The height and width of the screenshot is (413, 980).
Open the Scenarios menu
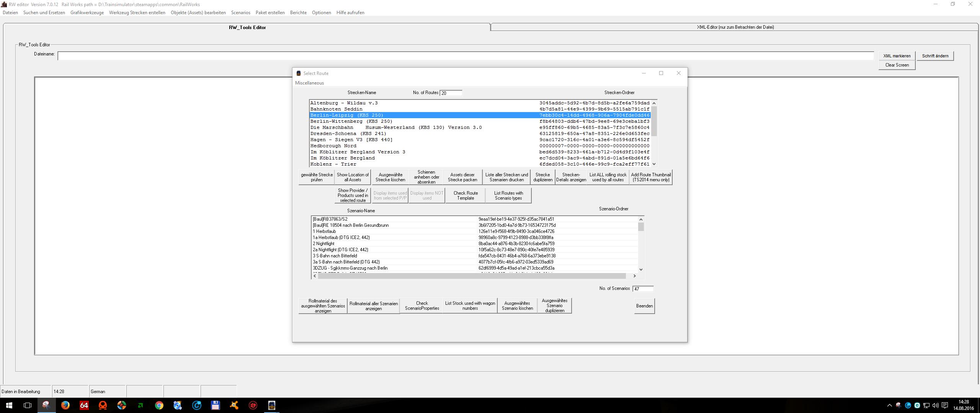(x=240, y=13)
